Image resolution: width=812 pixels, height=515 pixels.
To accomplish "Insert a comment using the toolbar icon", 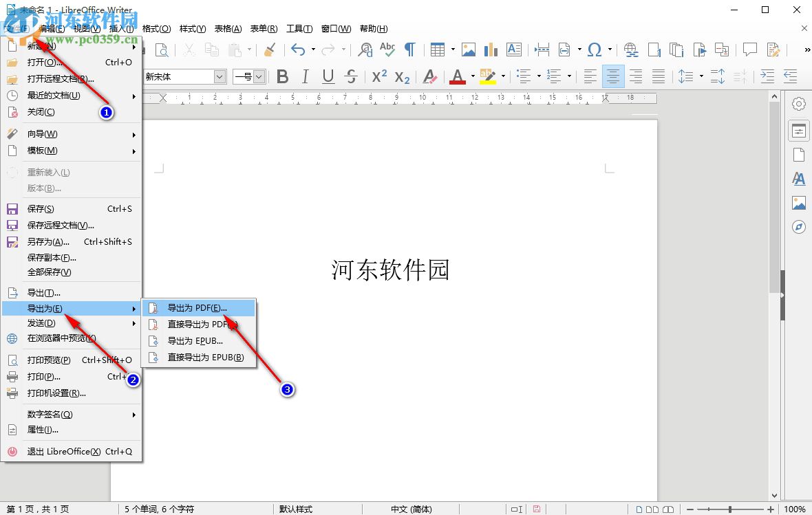I will [749, 50].
